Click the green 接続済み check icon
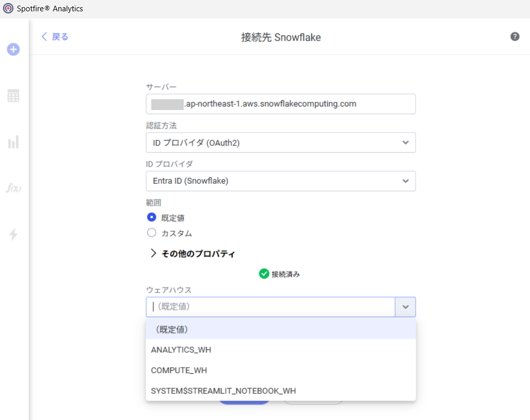Image resolution: width=530 pixels, height=420 pixels. [264, 274]
